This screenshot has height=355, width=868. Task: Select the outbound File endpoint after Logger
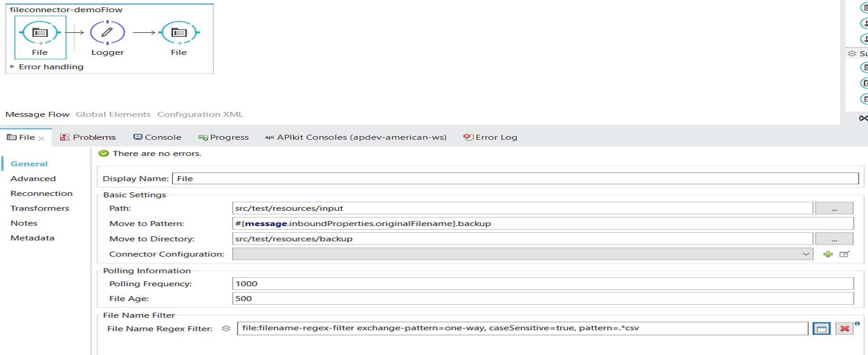pyautogui.click(x=179, y=33)
